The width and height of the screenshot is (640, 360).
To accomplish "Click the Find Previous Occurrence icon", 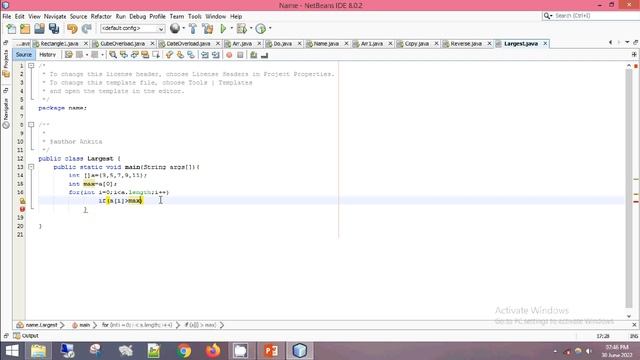I will pos(124,55).
